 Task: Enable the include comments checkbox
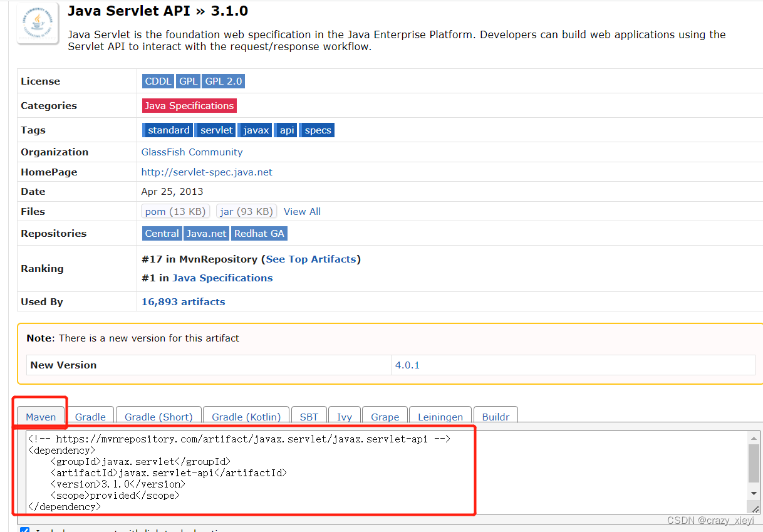point(24,530)
